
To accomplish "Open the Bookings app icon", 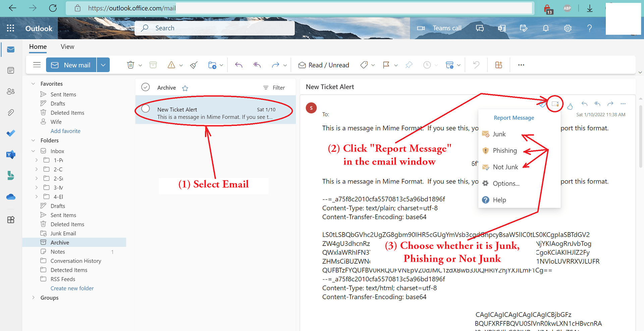I will [x=11, y=176].
